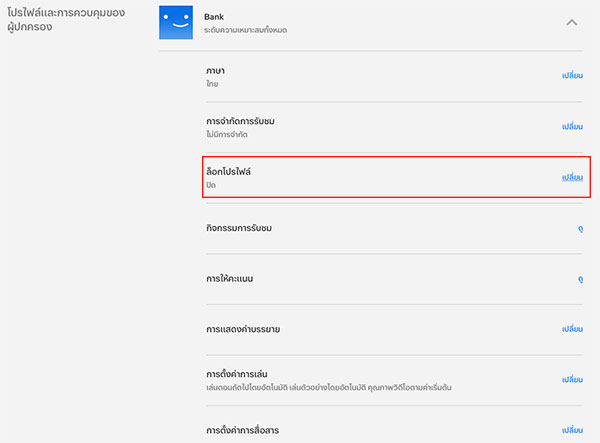The width and height of the screenshot is (600, 443).
Task: Select the การจำกัดการรับชม row title
Action: point(238,121)
